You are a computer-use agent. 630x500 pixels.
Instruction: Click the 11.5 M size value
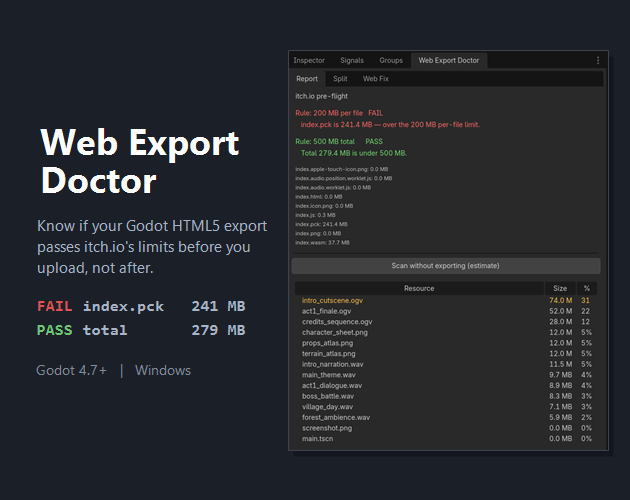pos(560,364)
